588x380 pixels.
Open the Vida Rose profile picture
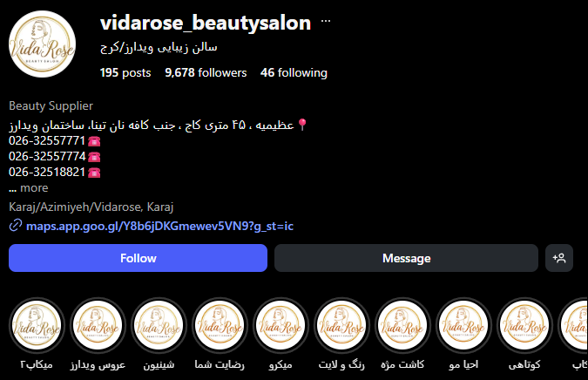pos(42,44)
